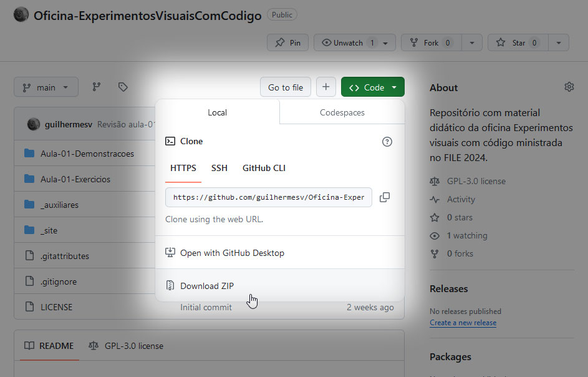Screen dimensions: 588x377
Task: Click the Aula-01-Exercicios folder icon
Action: click(x=29, y=179)
